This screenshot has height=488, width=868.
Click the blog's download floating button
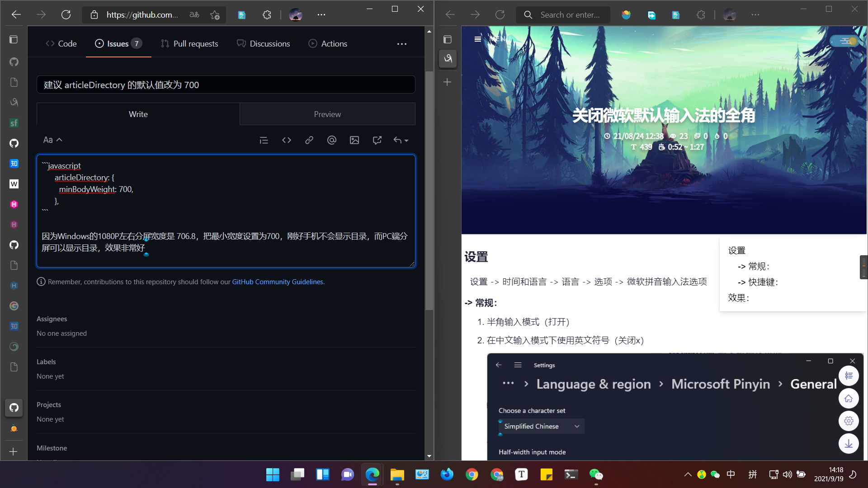click(x=849, y=443)
